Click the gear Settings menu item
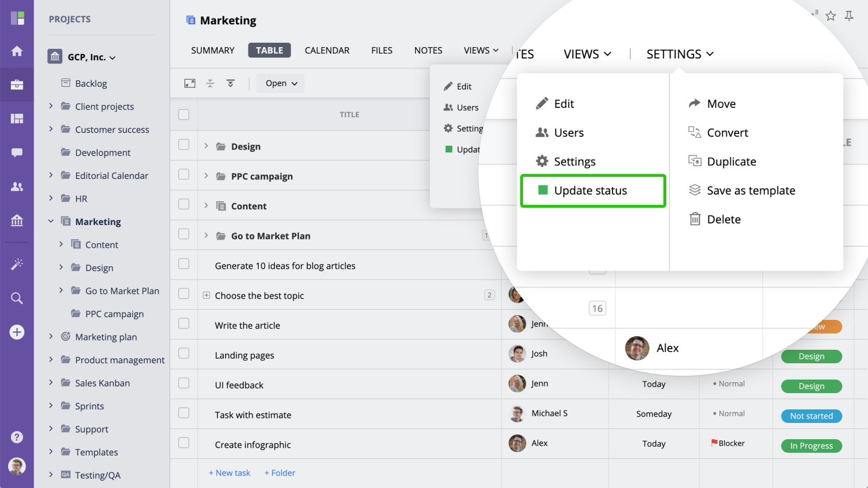Screen dimensions: 868x488 pyautogui.click(x=566, y=162)
